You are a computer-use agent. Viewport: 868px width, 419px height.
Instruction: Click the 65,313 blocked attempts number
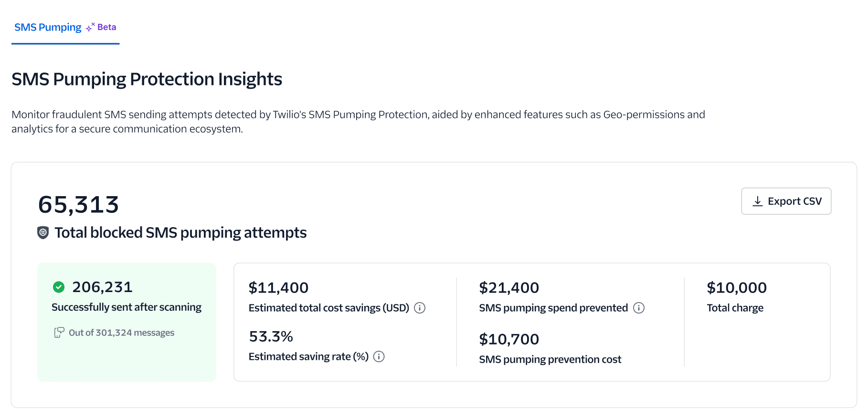tap(78, 205)
